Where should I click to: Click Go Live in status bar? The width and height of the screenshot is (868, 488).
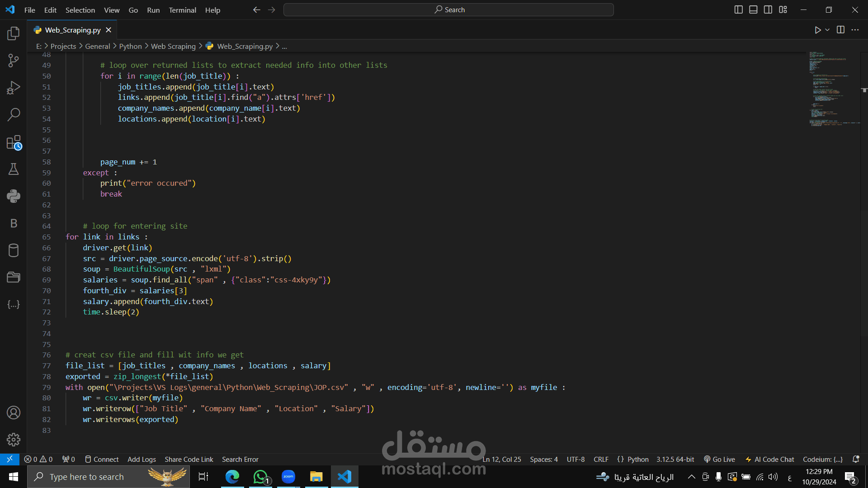point(719,459)
